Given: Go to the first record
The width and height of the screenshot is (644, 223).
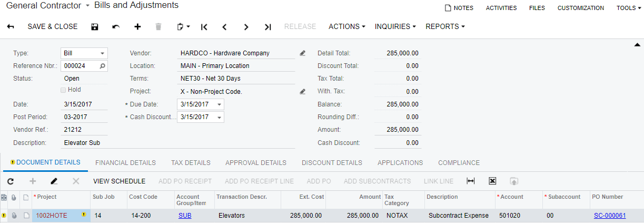Looking at the screenshot, I should pyautogui.click(x=204, y=27).
